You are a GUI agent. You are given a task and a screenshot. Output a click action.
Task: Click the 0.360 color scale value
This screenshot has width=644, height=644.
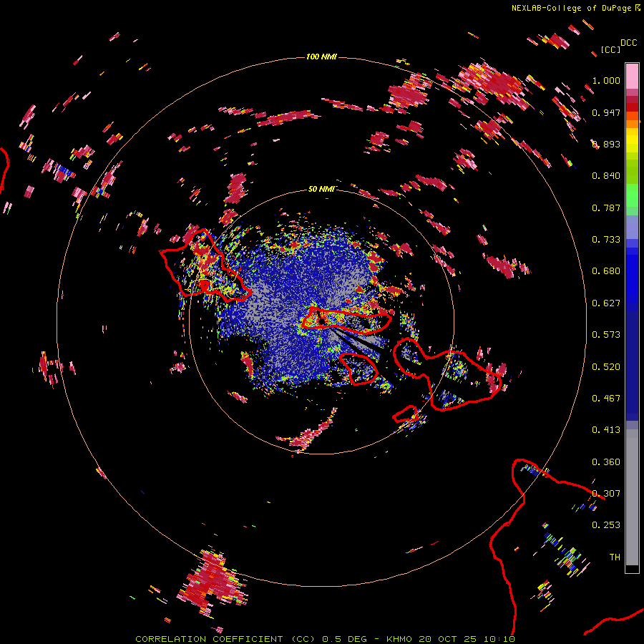[x=606, y=462]
